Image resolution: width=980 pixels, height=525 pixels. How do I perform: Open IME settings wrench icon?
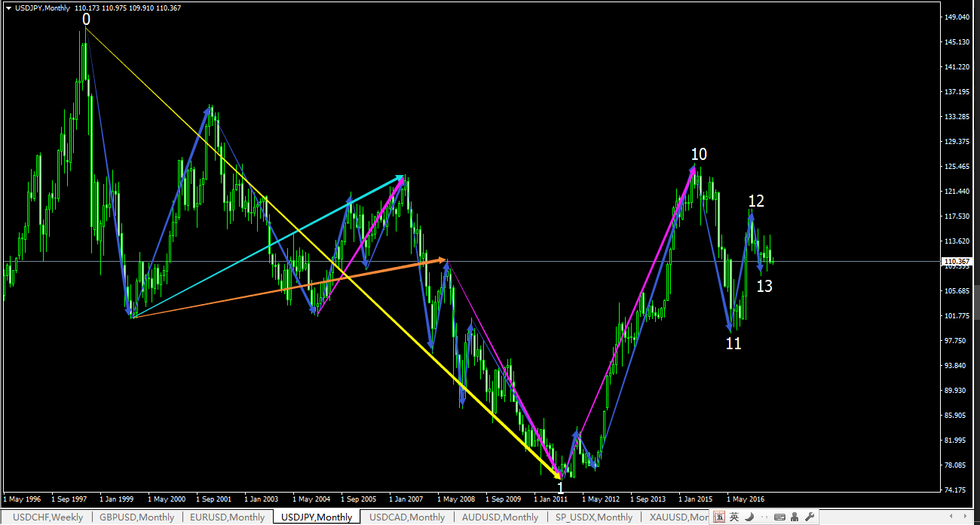coord(810,517)
